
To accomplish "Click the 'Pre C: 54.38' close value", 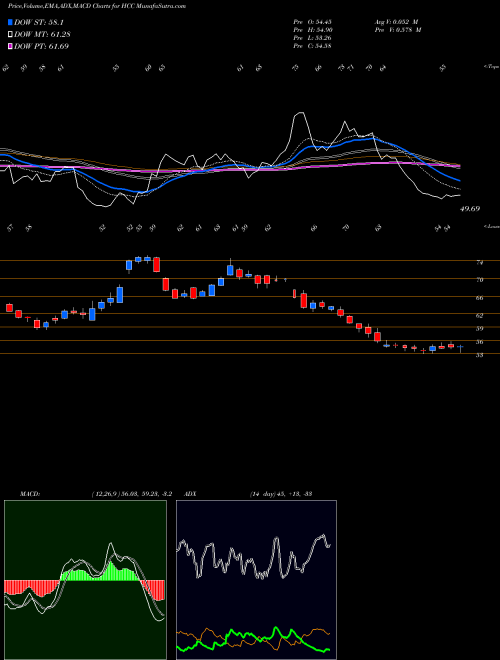I will tap(312, 46).
